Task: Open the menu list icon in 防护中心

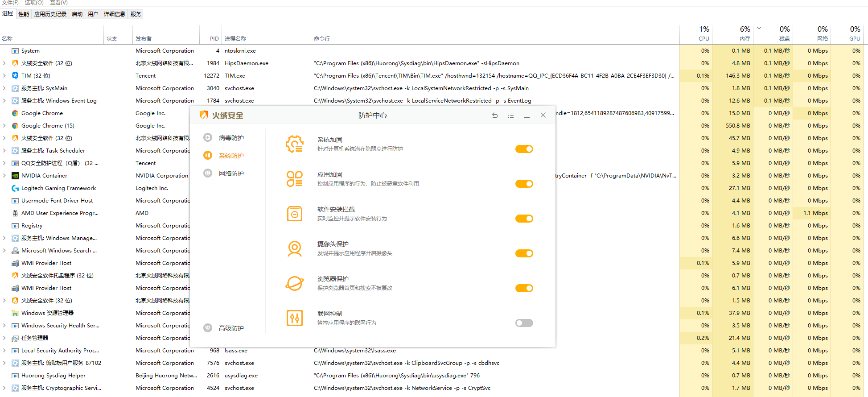Action: (511, 115)
